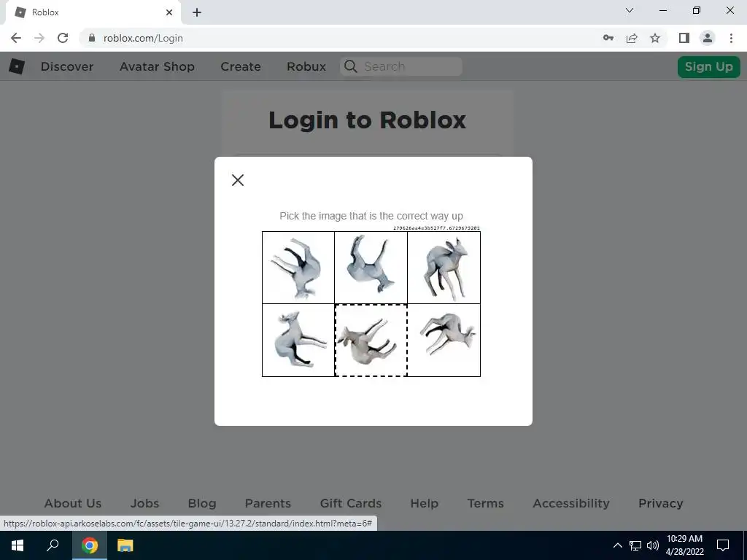
Task: Open the taskbar clock and date
Action: [684, 545]
